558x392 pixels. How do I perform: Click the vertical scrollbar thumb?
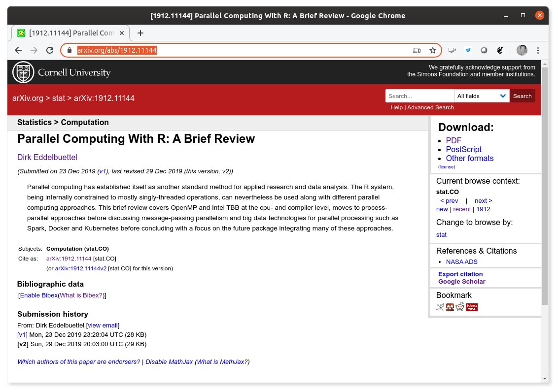click(x=545, y=186)
